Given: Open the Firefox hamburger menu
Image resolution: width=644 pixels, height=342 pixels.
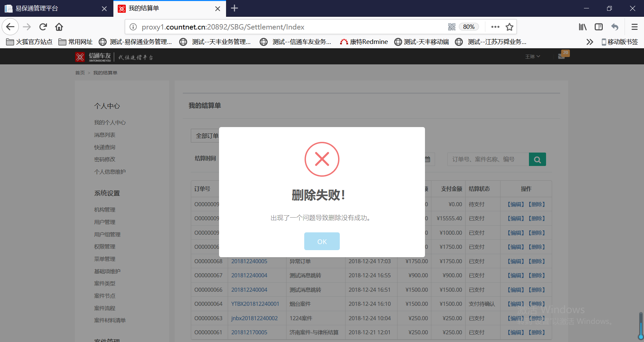Looking at the screenshot, I should 634,27.
